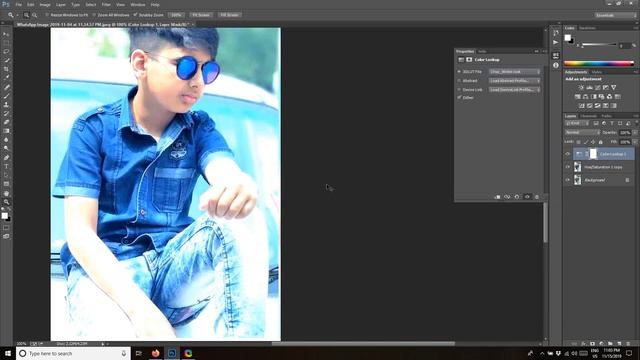The height and width of the screenshot is (360, 640).
Task: Open the Opacity value dropdown
Action: point(634,133)
